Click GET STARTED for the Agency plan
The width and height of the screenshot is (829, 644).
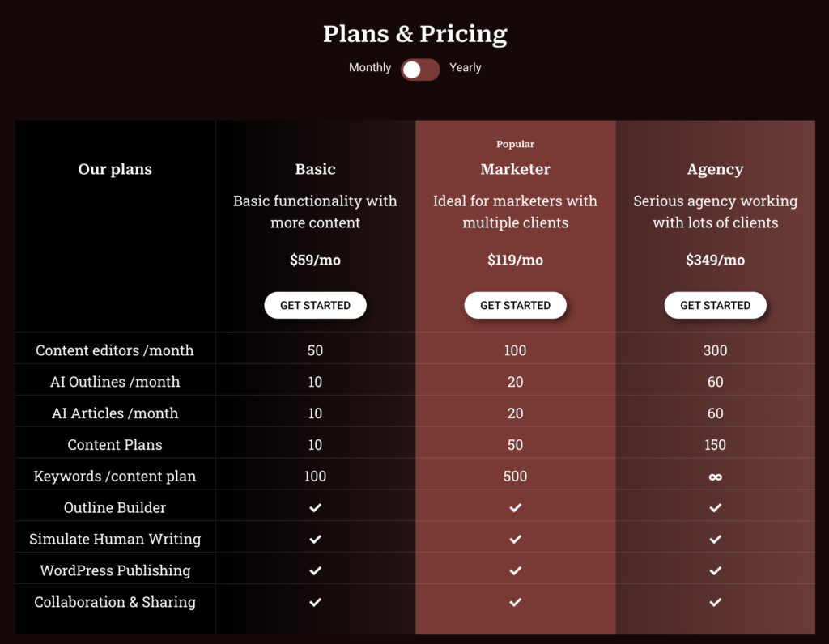coord(716,305)
